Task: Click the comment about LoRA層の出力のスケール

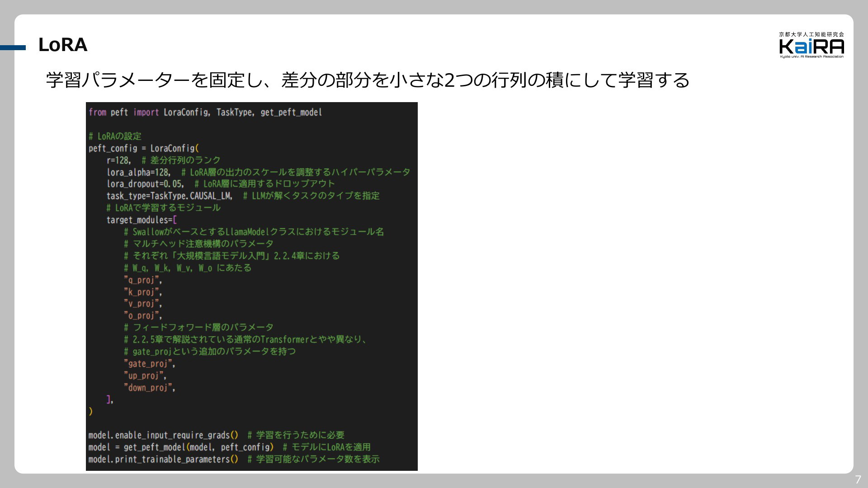Action: 296,172
